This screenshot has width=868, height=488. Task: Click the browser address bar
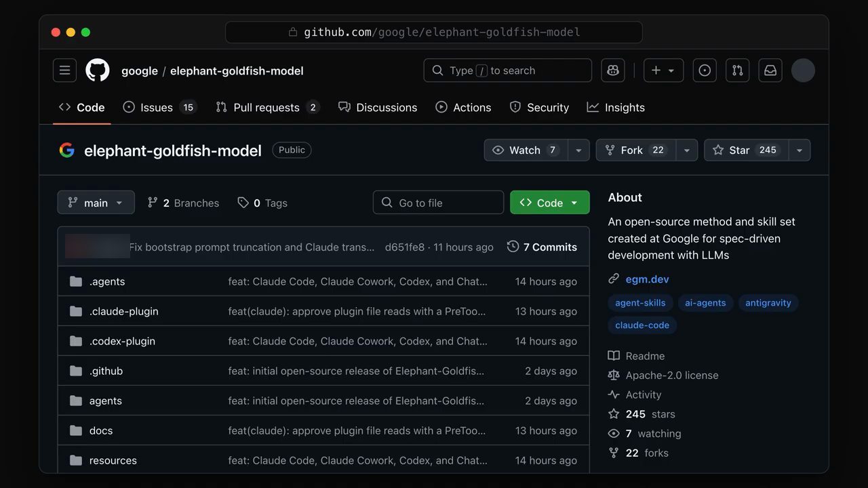434,32
